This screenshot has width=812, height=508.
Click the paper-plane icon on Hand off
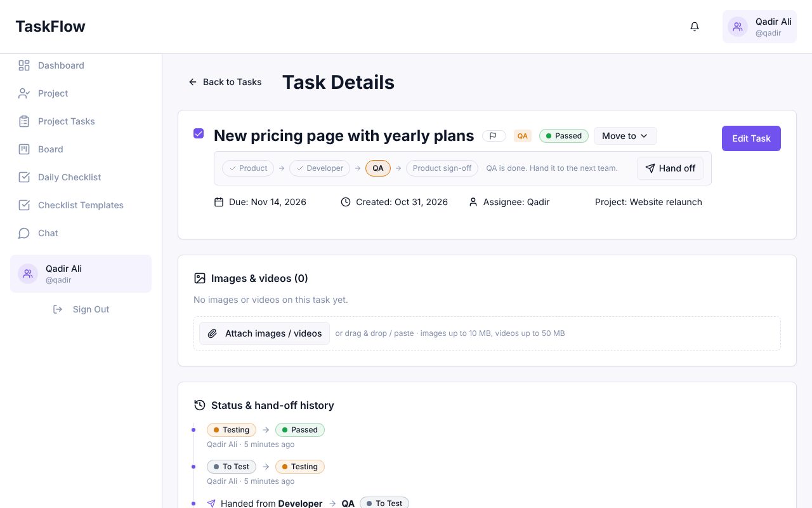point(650,168)
